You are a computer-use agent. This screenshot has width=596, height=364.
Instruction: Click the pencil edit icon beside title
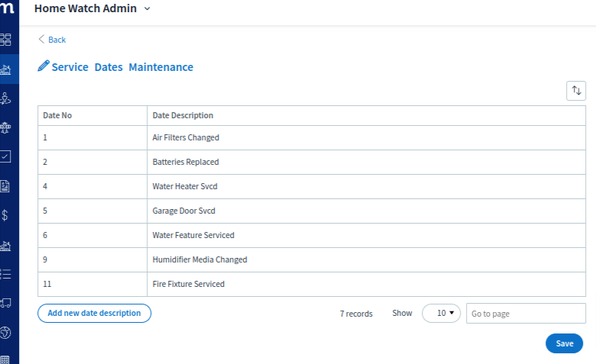pyautogui.click(x=44, y=66)
